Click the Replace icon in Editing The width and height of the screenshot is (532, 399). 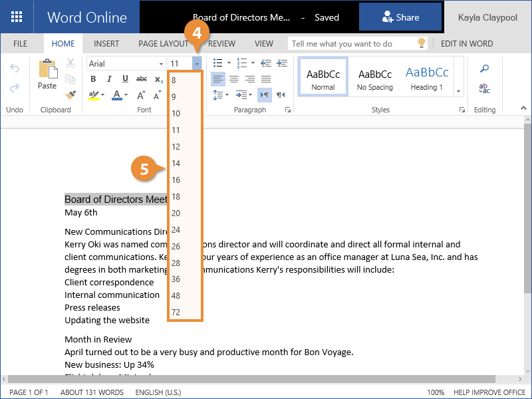[485, 88]
